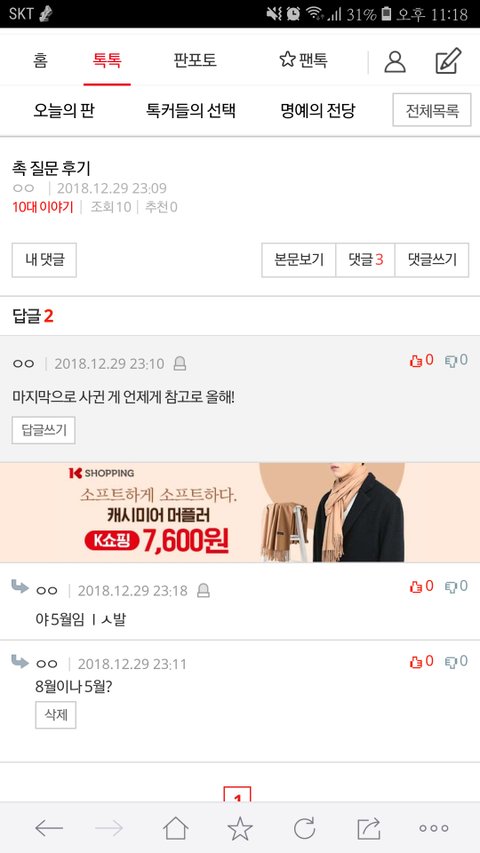Click the 댓글쓰기 button

point(432,260)
